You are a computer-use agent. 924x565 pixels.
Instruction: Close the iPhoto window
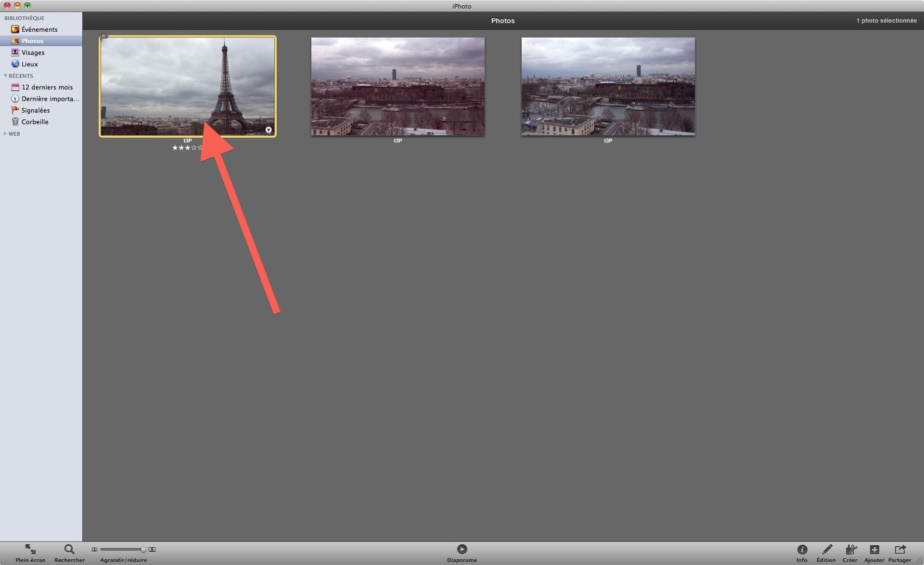click(7, 6)
